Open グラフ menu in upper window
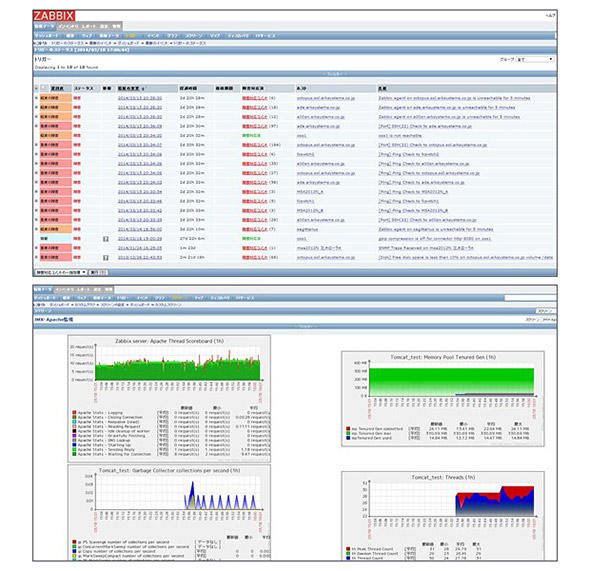 172,36
